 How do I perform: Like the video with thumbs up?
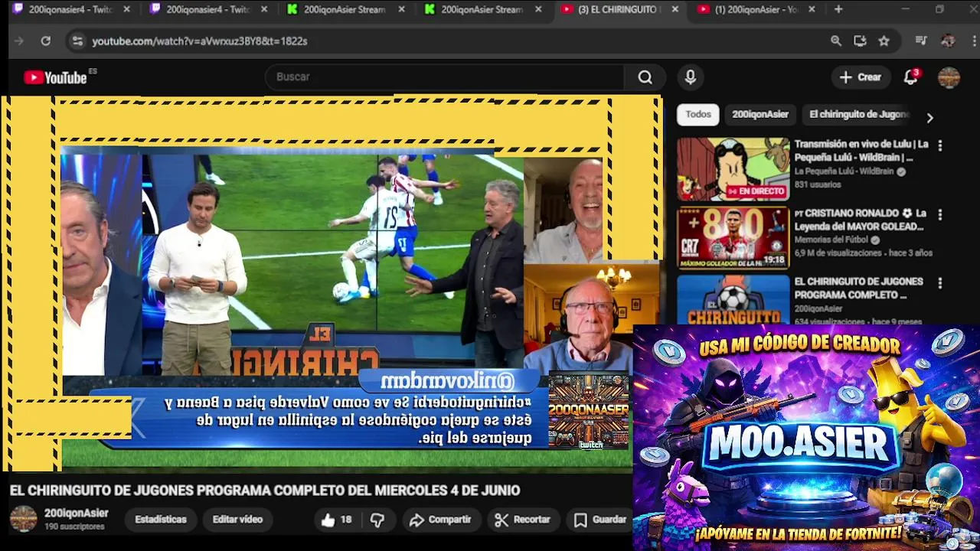click(x=328, y=520)
